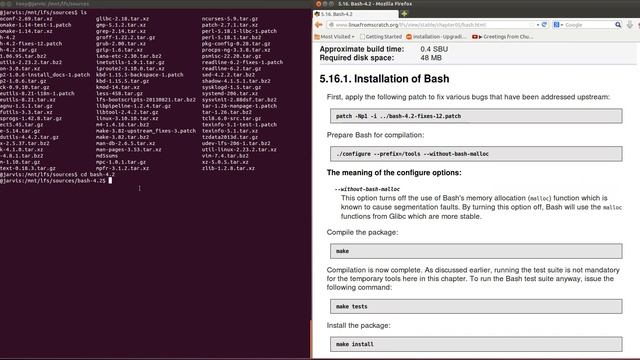Viewport: 640px width, 360px height.
Task: Click the terminal window title bar
Action: click(155, 4)
